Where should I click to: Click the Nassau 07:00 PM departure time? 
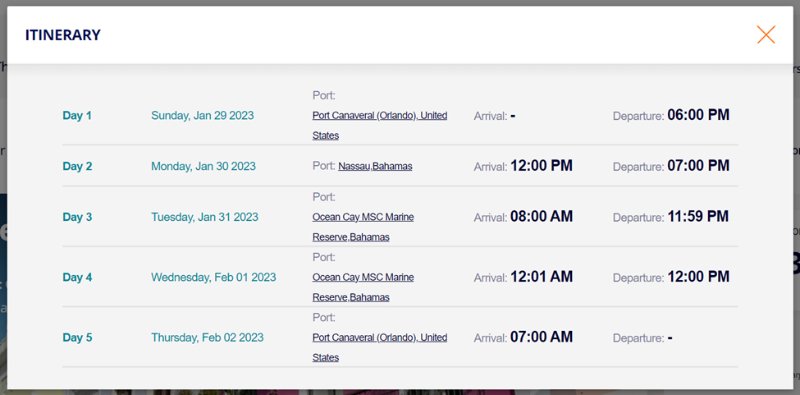(x=698, y=165)
